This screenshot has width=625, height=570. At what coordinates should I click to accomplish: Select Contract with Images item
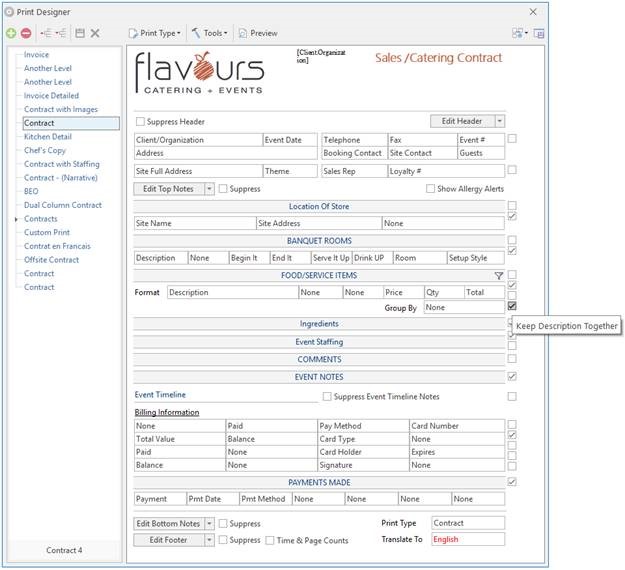tap(61, 109)
